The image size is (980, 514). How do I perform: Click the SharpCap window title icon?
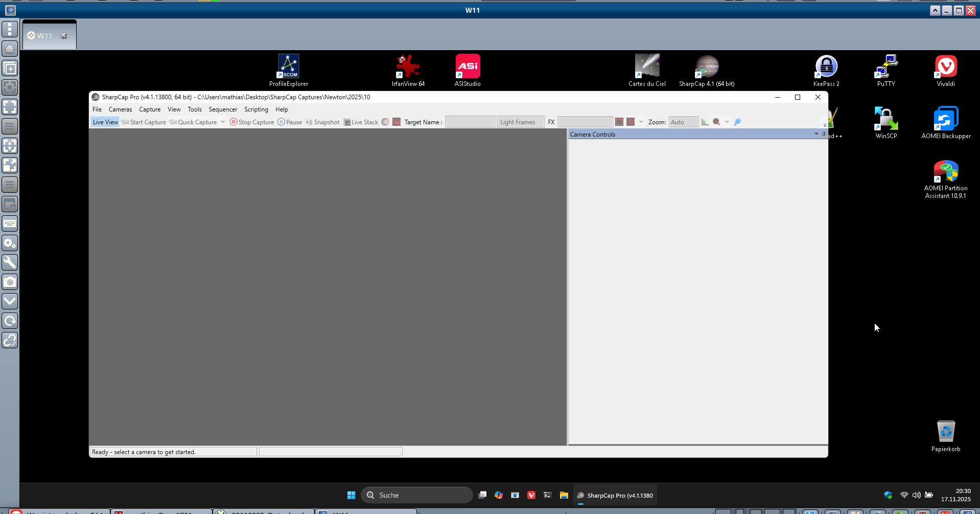(x=96, y=97)
